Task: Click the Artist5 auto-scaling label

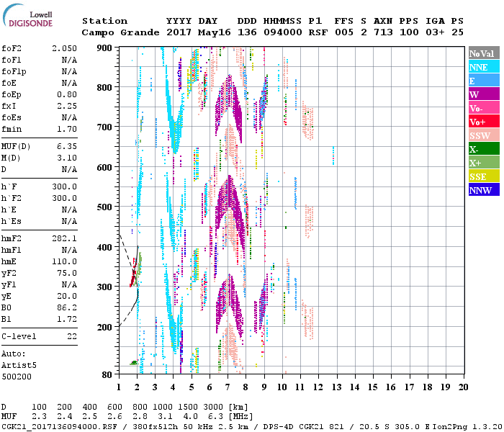Action: click(x=18, y=365)
